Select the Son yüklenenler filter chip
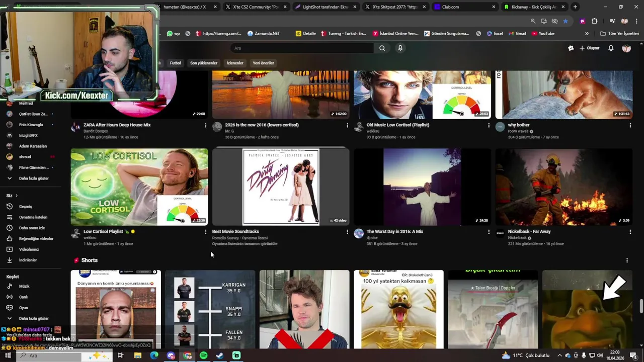 click(204, 63)
